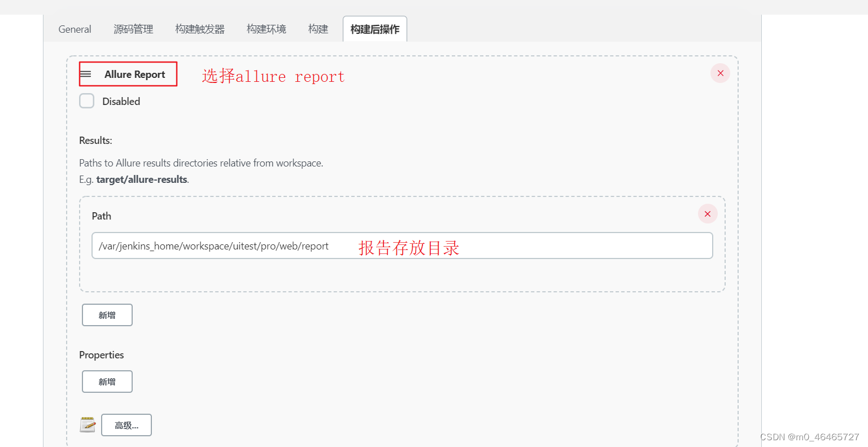Switch to the 源码管理 tab

(x=133, y=29)
